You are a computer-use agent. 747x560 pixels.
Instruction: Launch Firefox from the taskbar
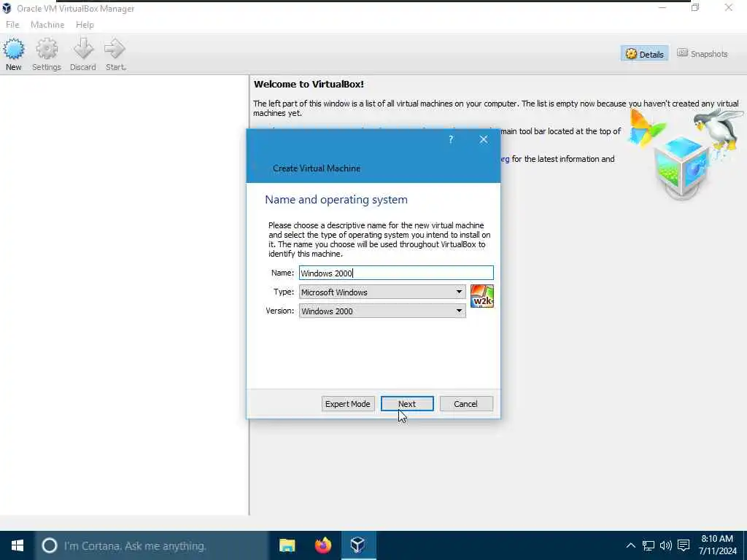coord(323,545)
